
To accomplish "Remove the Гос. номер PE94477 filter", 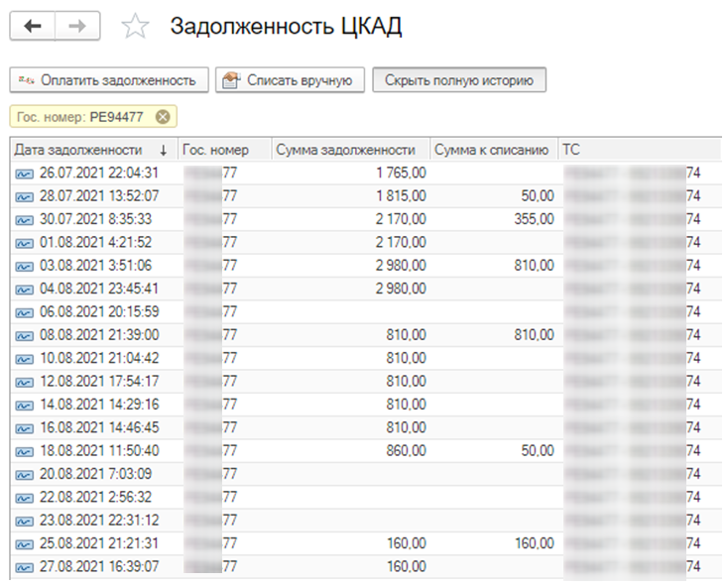I will pos(163,116).
